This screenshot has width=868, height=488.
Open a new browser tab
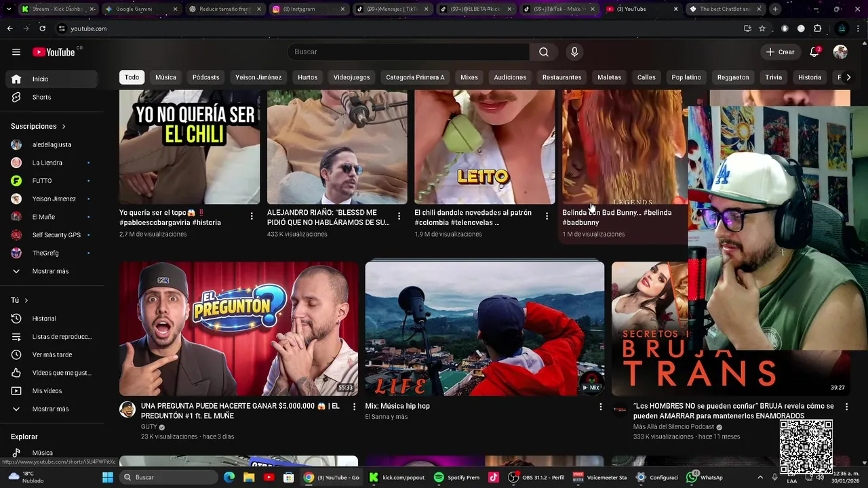tap(775, 9)
